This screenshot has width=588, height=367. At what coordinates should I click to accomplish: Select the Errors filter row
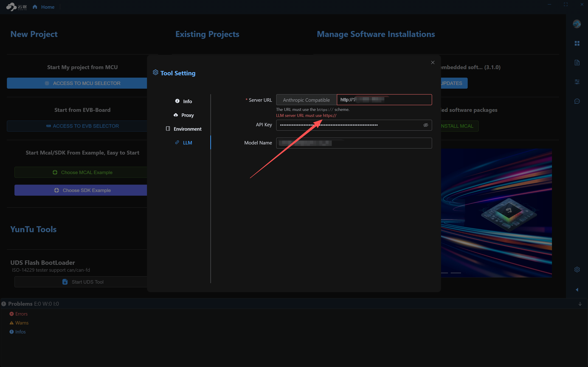point(19,314)
